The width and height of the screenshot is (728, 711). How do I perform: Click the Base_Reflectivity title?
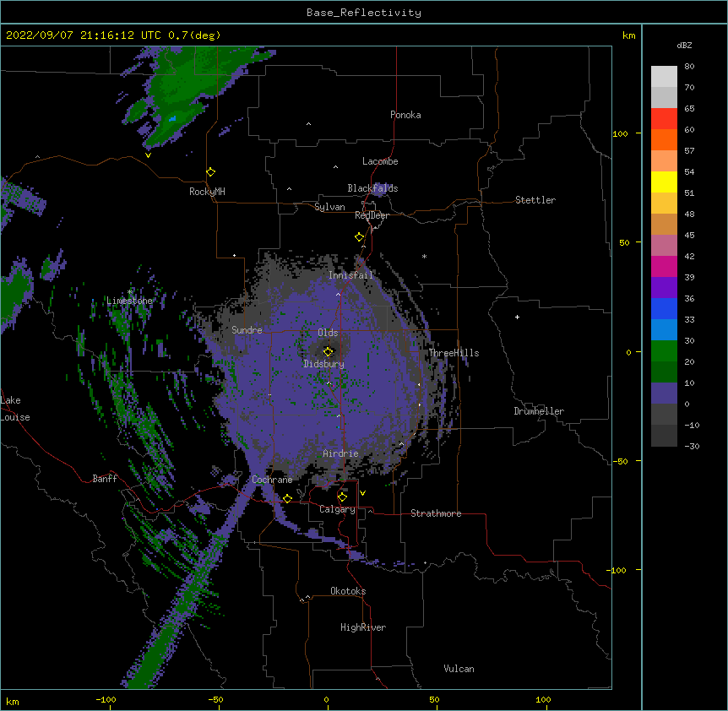364,13
